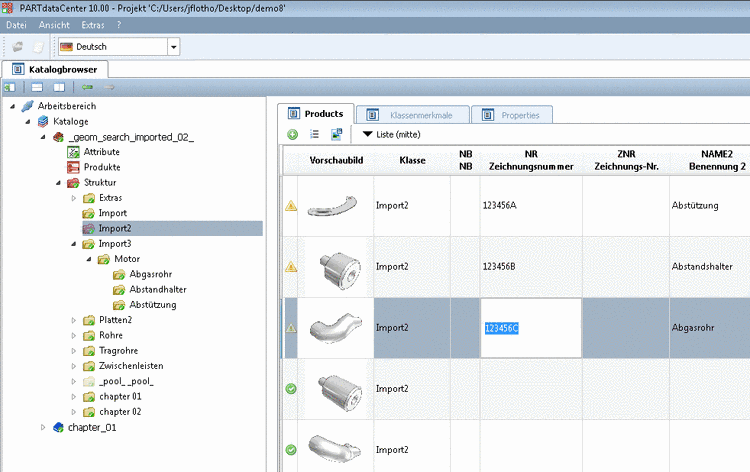Open the ? help menu

click(x=119, y=25)
